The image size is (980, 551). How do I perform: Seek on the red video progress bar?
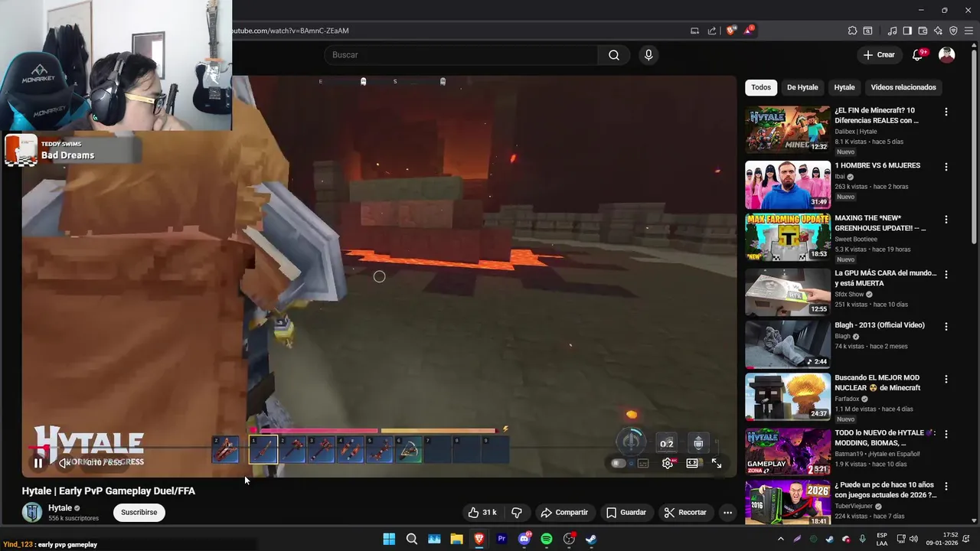tap(379, 448)
